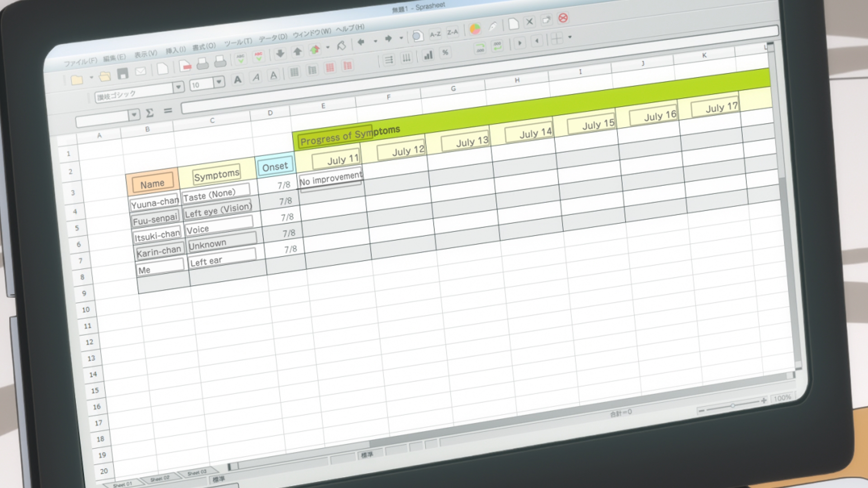
Task: Adjust the zoom slider handle
Action: point(732,406)
